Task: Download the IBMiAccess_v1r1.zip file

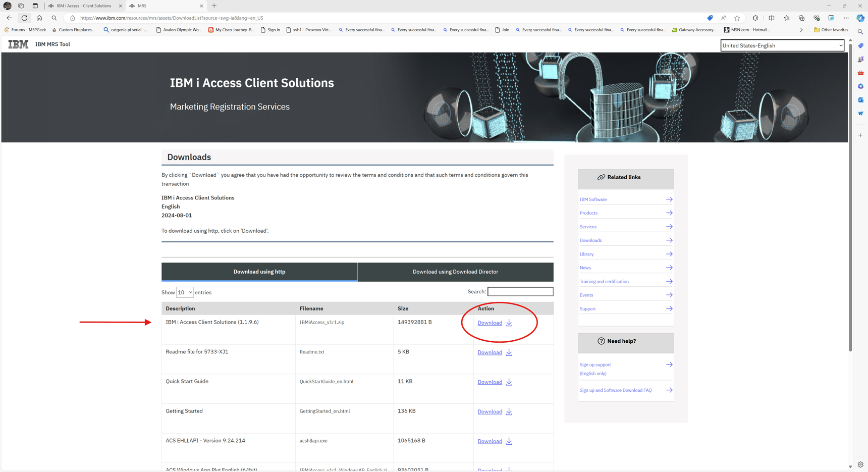Action: pos(490,323)
